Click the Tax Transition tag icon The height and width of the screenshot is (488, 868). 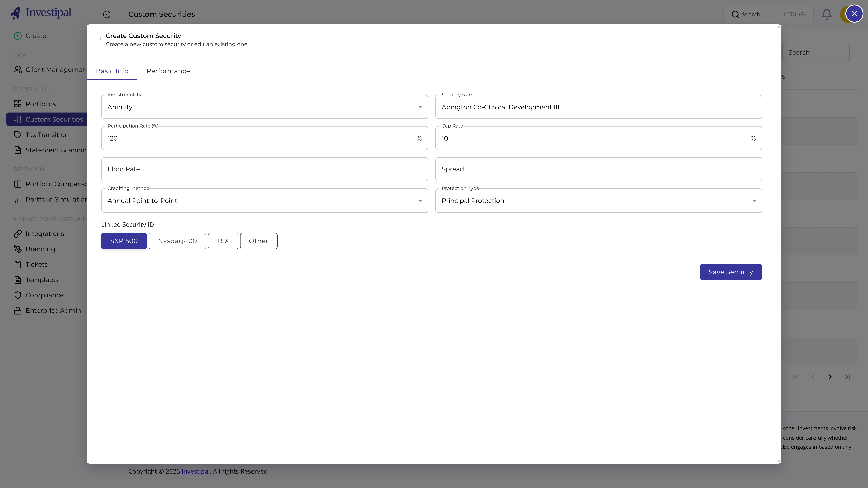click(18, 135)
